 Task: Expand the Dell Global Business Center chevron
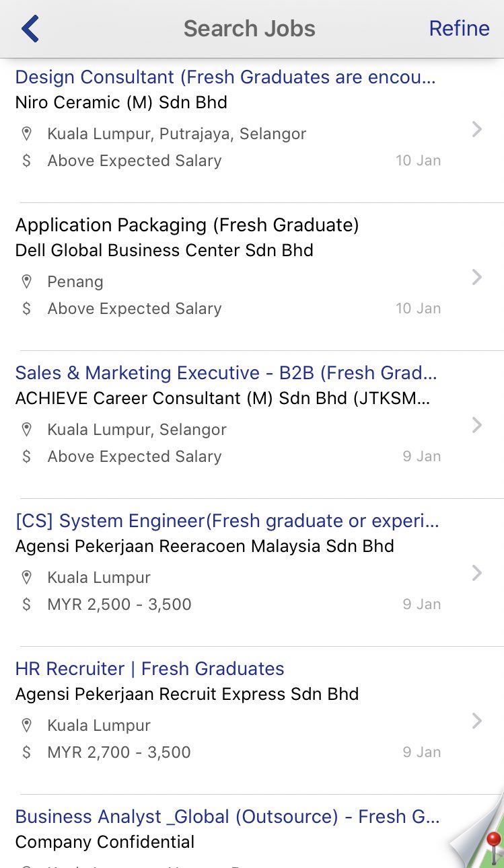477,277
